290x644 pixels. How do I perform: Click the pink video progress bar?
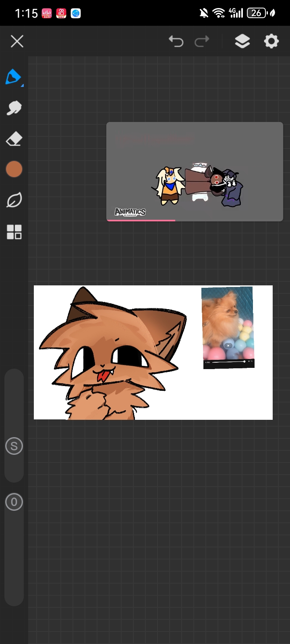[x=141, y=220]
